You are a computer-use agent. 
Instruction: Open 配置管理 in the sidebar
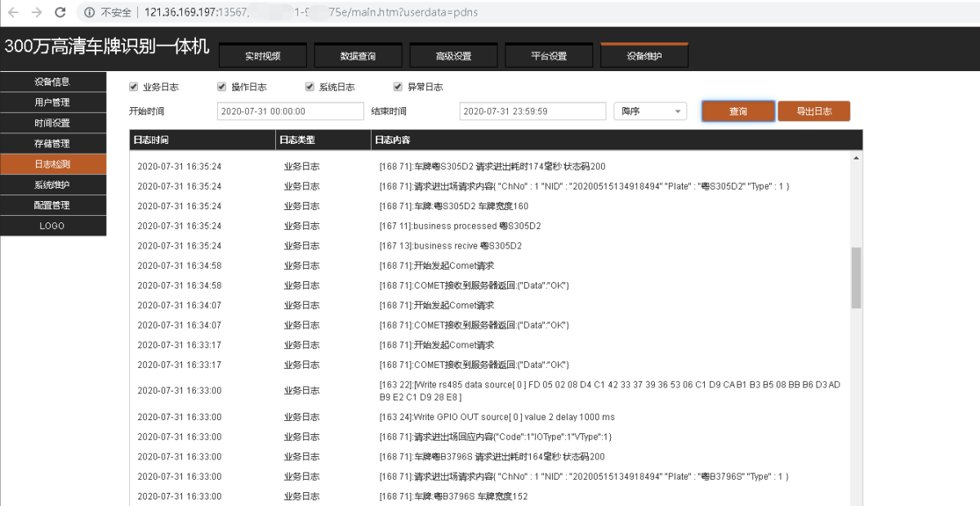click(x=53, y=205)
